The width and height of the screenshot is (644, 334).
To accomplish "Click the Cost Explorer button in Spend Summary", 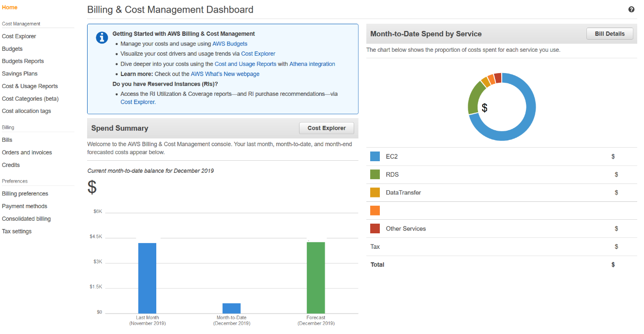I will click(327, 128).
